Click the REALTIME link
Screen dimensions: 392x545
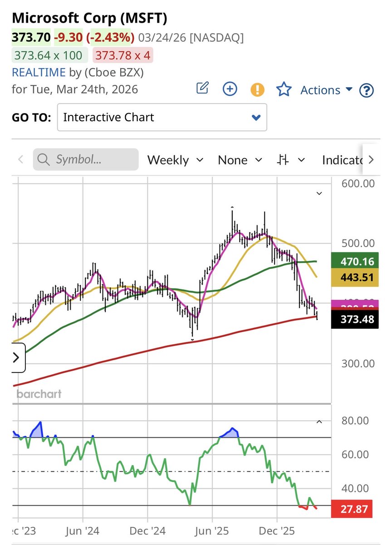tap(38, 72)
